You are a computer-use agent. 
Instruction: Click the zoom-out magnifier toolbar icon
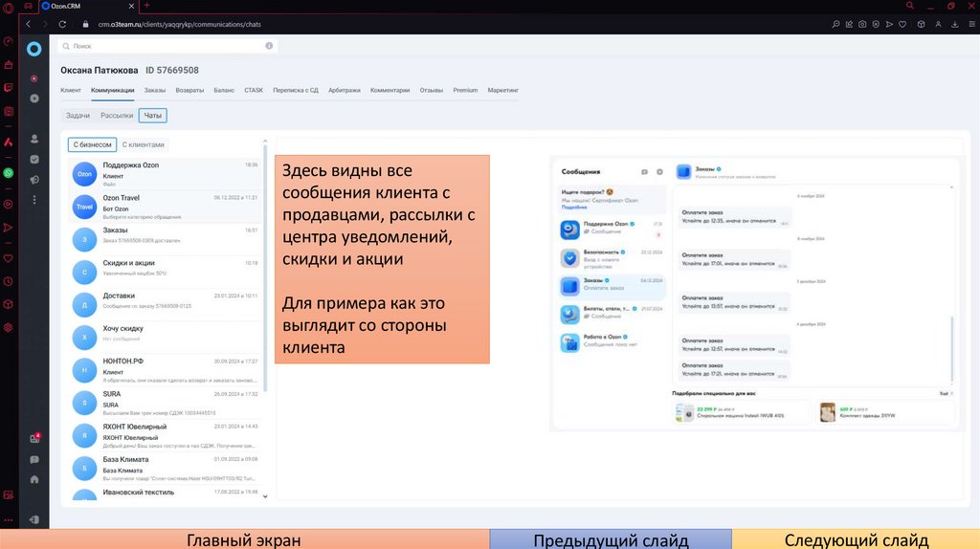click(x=835, y=24)
